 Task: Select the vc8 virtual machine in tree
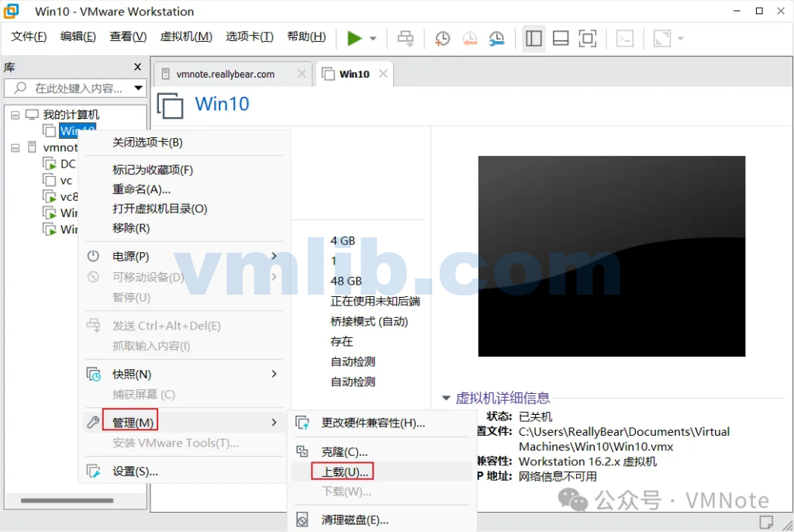click(x=69, y=196)
